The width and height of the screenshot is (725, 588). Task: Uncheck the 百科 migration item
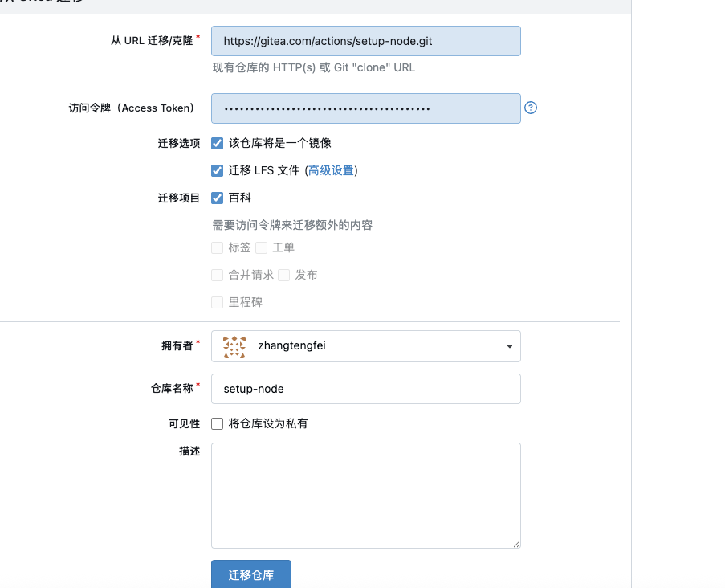click(x=217, y=197)
